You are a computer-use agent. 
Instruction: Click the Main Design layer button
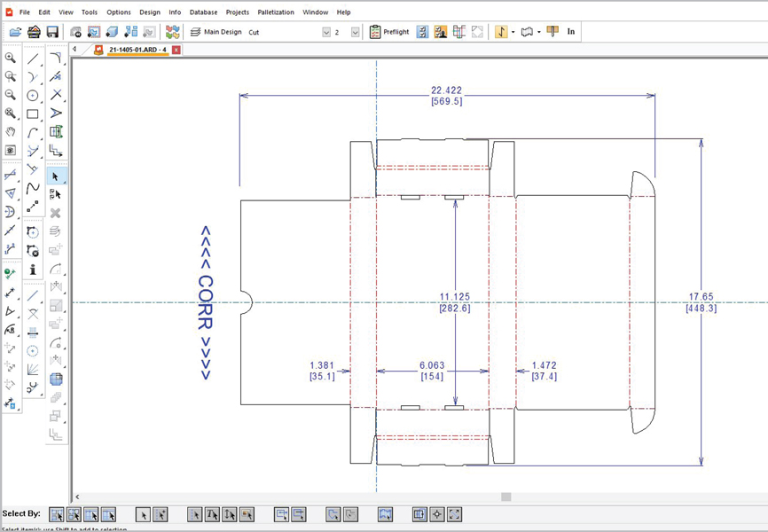pos(216,32)
